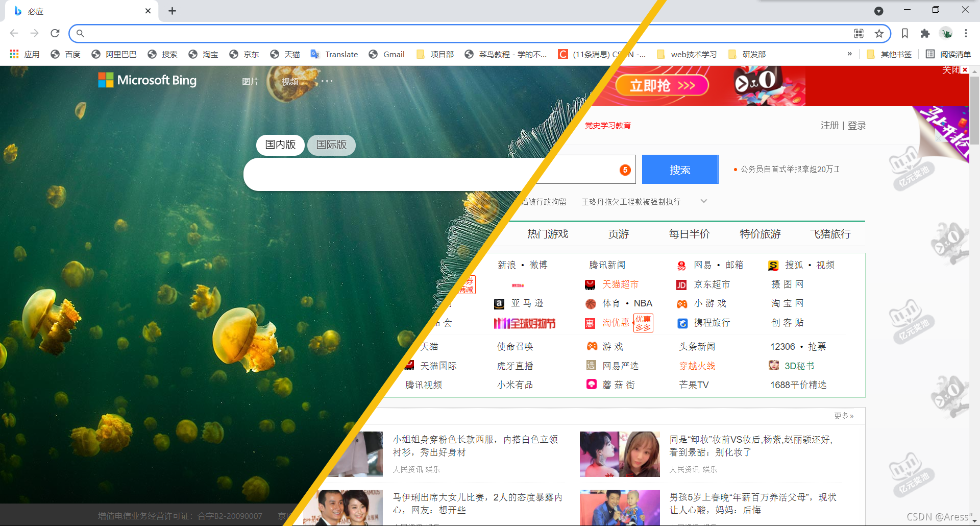Open the 京东 bookmark
The image size is (980, 526).
coord(244,54)
